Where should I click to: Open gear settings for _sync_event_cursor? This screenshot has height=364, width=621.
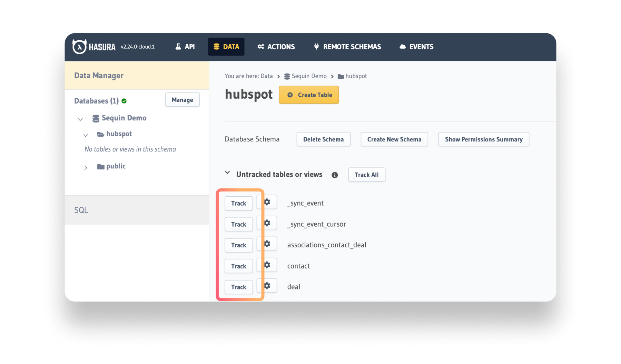pos(267,223)
